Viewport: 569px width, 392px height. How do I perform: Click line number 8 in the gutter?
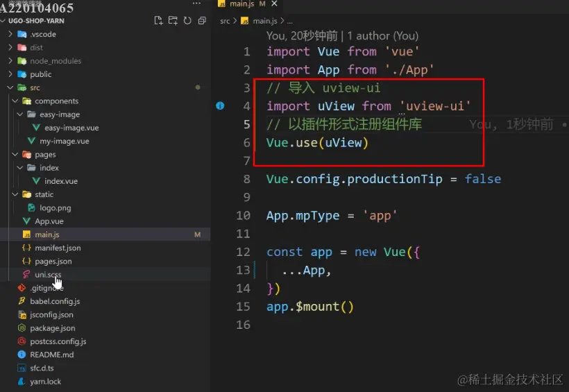pyautogui.click(x=247, y=179)
